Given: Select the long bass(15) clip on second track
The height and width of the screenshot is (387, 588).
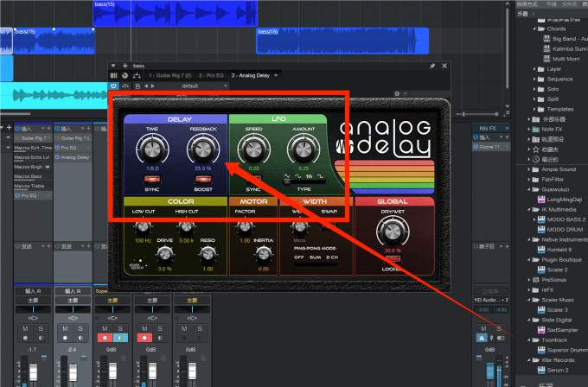Looking at the screenshot, I should (342, 41).
